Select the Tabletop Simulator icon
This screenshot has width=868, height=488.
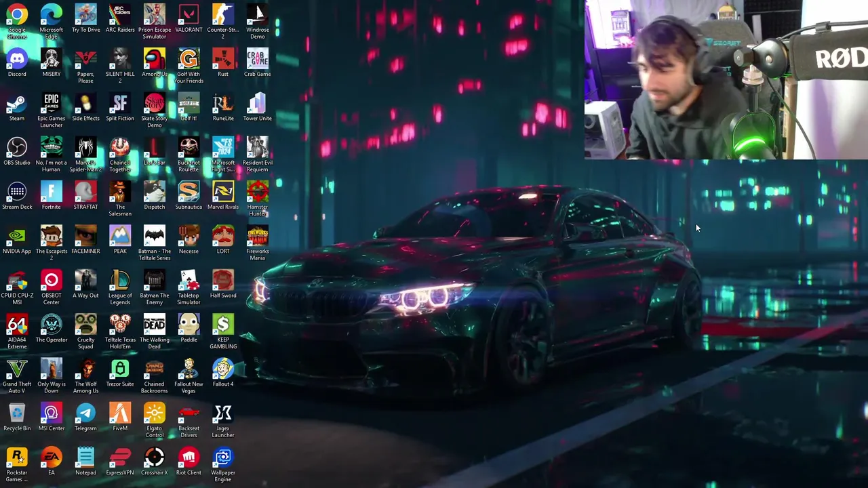tap(189, 280)
